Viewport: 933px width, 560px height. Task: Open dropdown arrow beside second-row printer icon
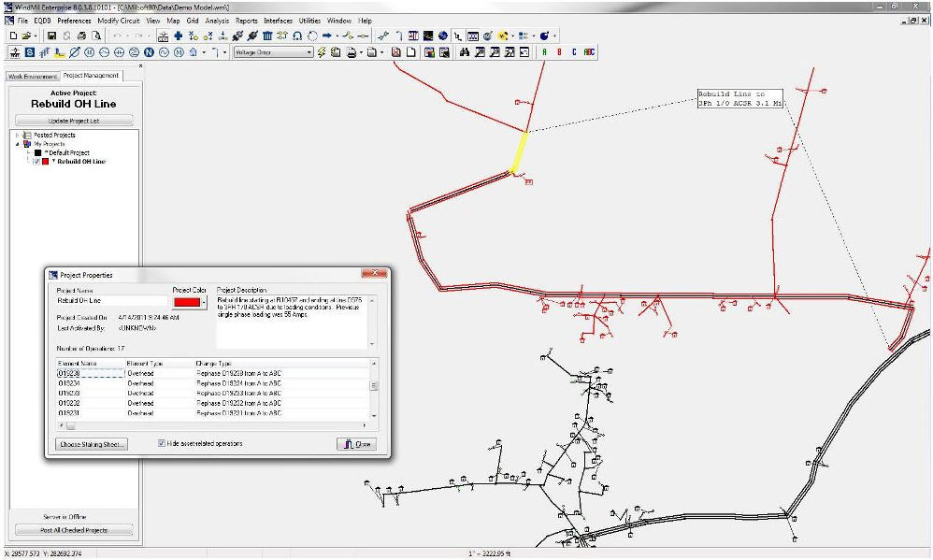(361, 52)
